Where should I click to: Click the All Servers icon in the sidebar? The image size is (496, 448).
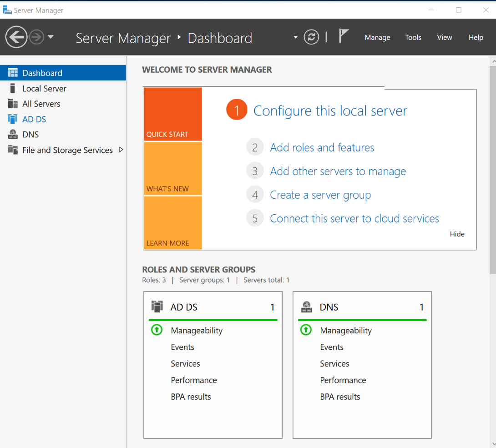[13, 104]
